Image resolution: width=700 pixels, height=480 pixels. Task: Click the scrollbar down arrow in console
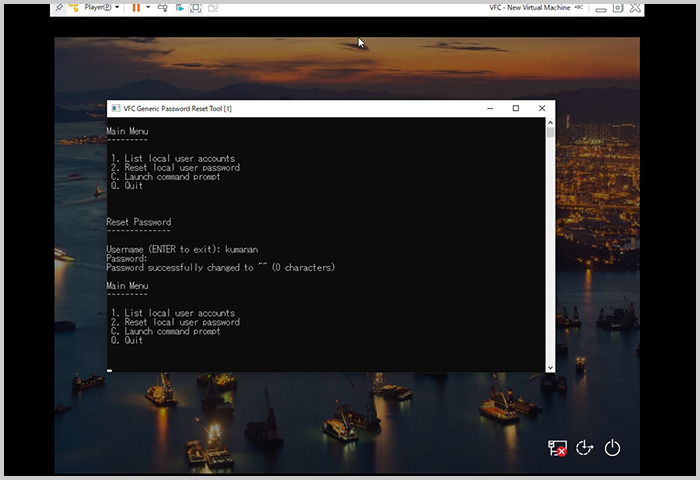550,367
